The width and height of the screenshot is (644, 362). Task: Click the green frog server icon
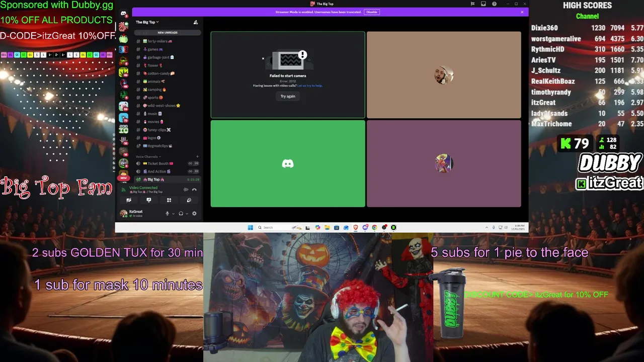tap(123, 38)
